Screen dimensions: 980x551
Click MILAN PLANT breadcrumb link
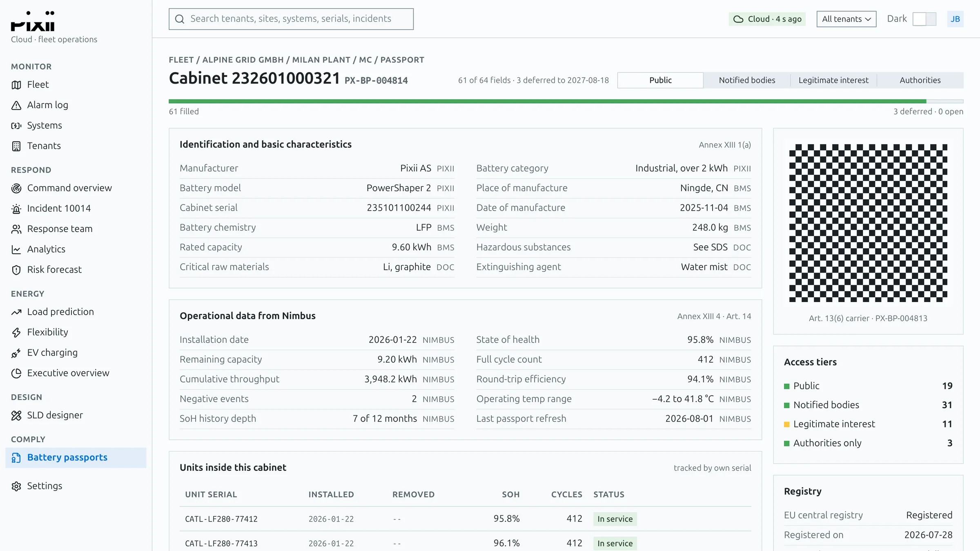tap(321, 60)
